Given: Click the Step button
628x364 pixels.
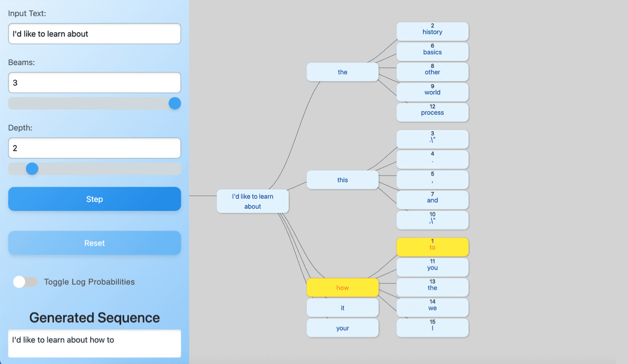Looking at the screenshot, I should 94,199.
